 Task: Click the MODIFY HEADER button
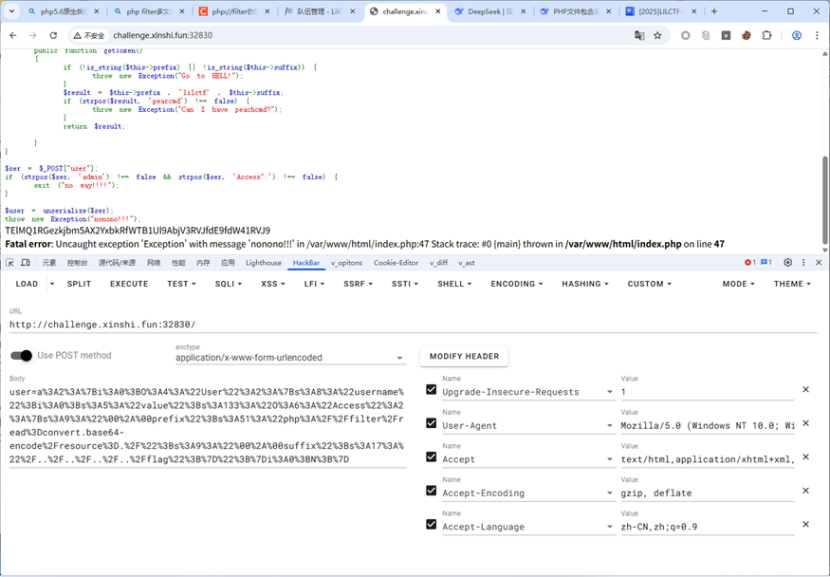click(x=463, y=356)
